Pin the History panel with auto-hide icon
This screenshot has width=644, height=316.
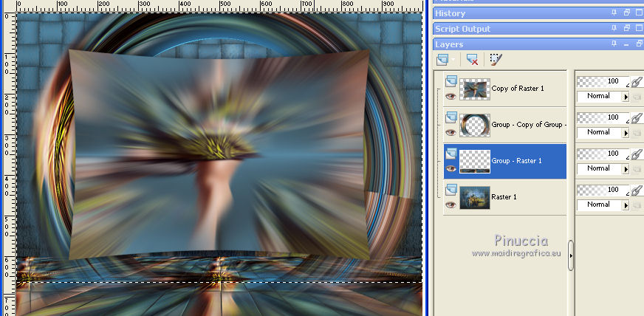tap(614, 13)
